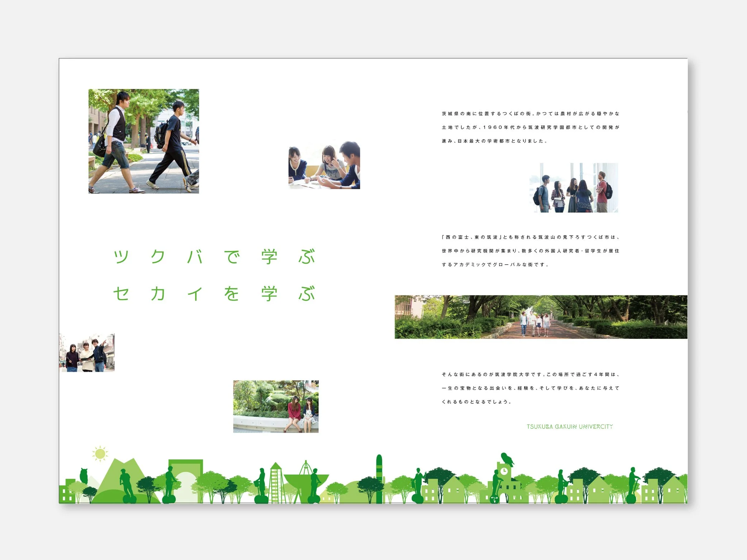Click the small owl on the left building

point(84,475)
